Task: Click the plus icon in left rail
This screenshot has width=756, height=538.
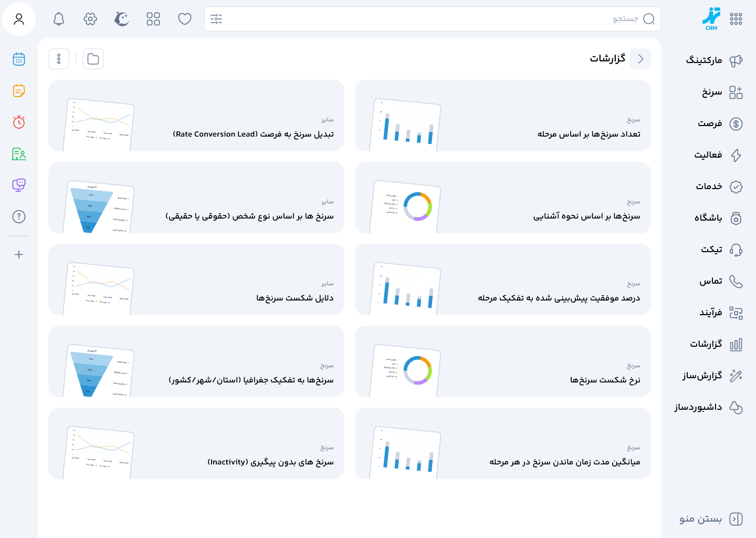Action: [x=19, y=254]
